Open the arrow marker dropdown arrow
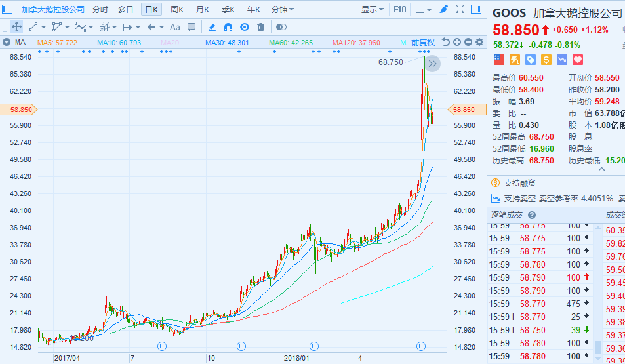 pos(161,27)
